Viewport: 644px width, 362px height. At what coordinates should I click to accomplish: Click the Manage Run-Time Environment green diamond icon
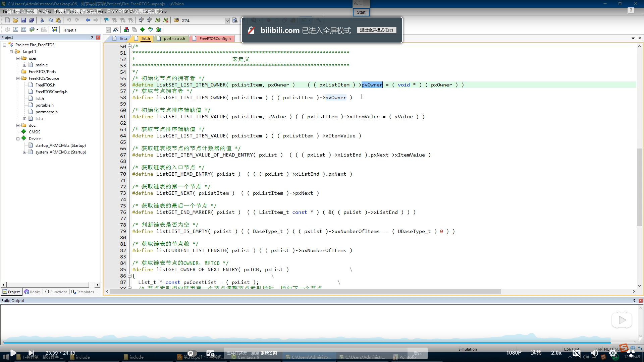[143, 29]
